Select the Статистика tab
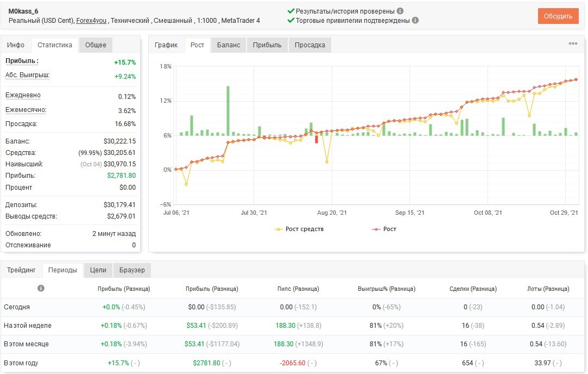 pos(55,45)
